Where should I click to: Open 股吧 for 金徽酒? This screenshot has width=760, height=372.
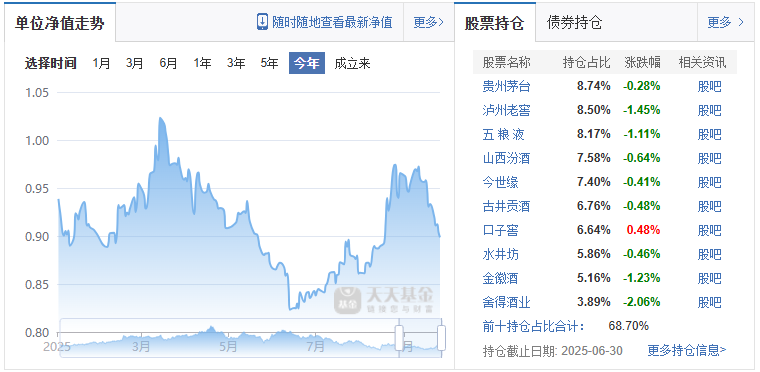[710, 278]
